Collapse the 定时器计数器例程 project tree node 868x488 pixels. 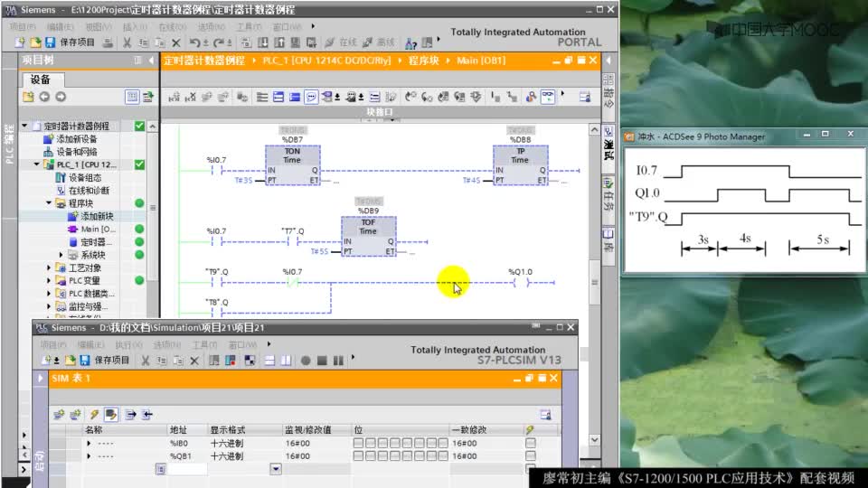tap(24, 127)
